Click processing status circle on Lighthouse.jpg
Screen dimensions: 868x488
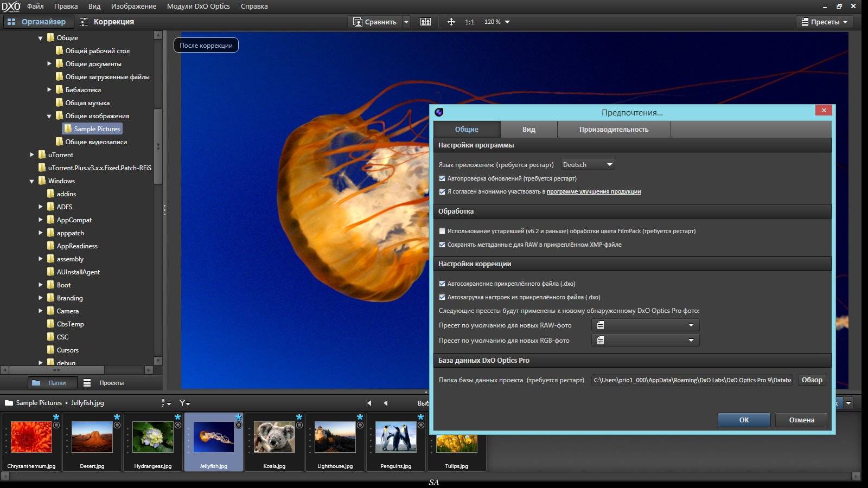360,425
